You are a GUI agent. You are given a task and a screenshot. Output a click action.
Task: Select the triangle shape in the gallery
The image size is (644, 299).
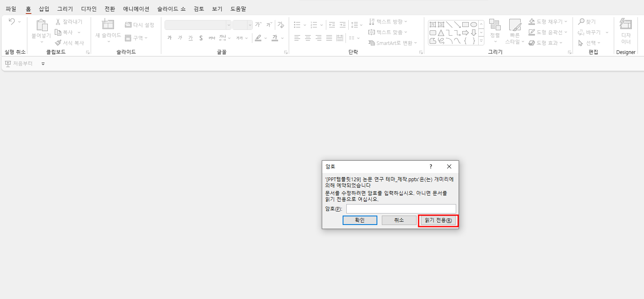[441, 33]
